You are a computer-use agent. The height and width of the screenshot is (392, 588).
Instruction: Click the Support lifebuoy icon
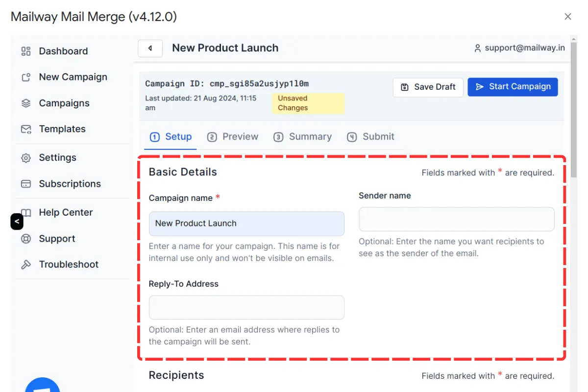(x=26, y=239)
